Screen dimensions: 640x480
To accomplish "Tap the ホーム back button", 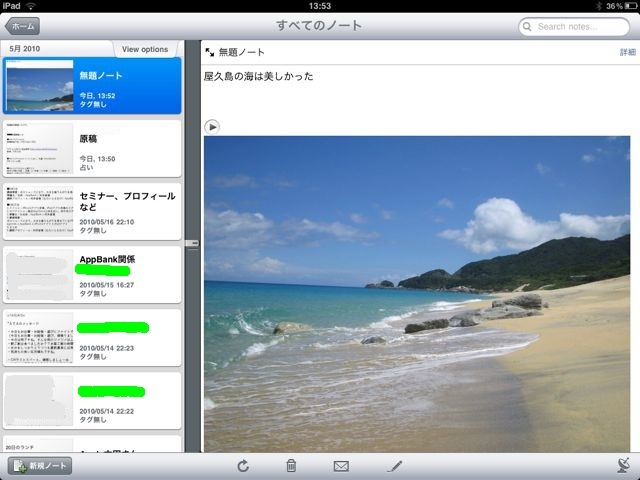I will click(x=22, y=26).
